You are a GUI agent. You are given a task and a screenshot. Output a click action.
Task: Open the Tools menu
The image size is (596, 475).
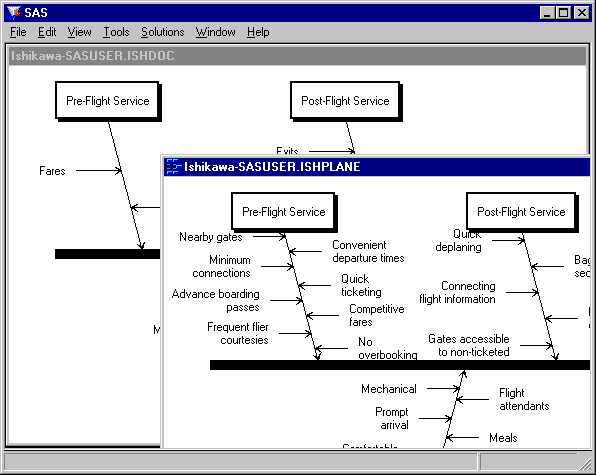coord(116,32)
